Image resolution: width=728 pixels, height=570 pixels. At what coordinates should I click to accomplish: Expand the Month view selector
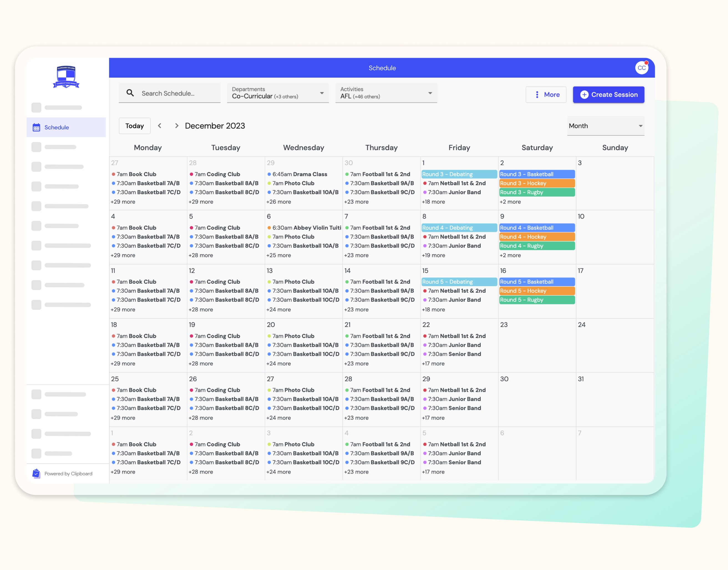[605, 126]
